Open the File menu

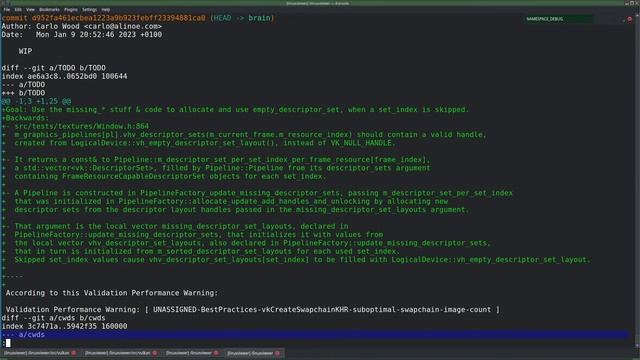7,9
